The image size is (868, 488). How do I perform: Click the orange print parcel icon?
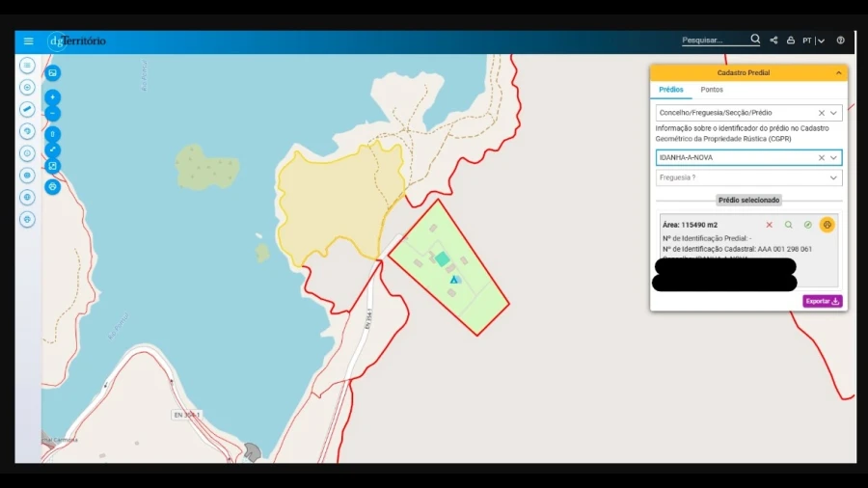(827, 225)
